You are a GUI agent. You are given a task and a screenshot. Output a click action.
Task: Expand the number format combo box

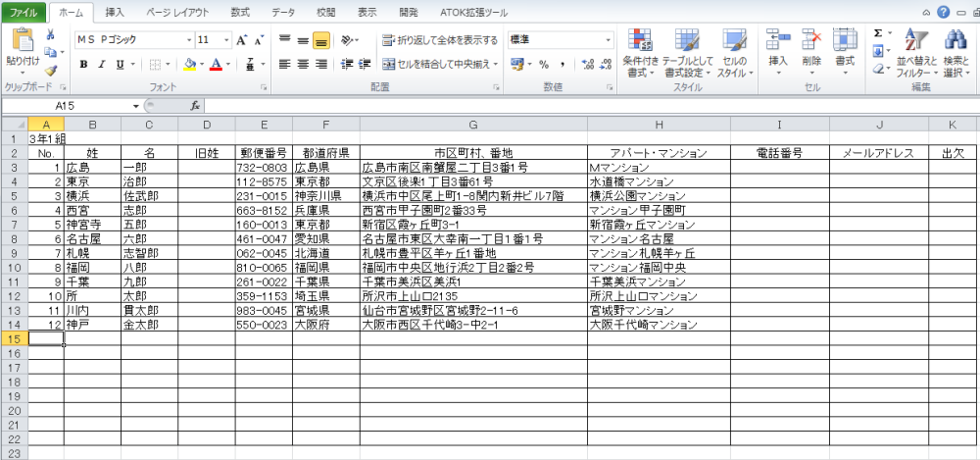coord(608,40)
